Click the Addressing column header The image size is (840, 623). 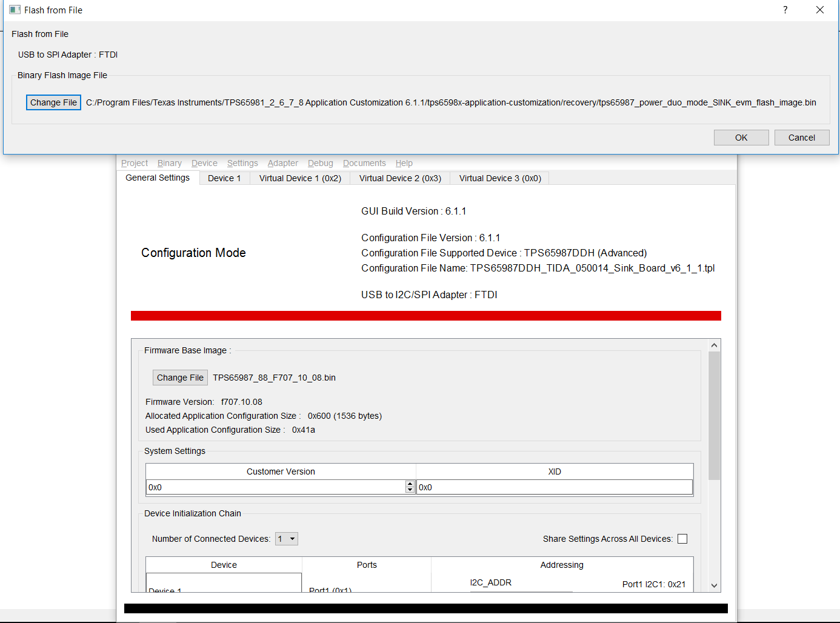click(562, 565)
